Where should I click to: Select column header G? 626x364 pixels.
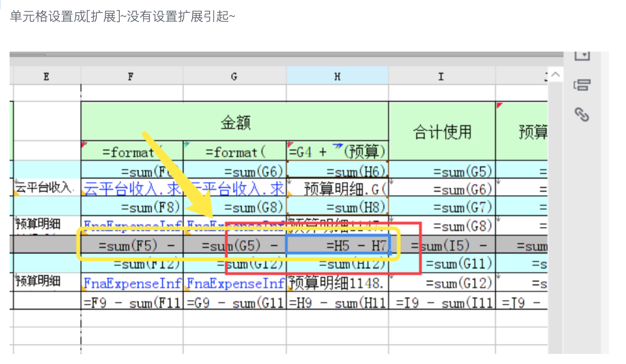coord(234,76)
